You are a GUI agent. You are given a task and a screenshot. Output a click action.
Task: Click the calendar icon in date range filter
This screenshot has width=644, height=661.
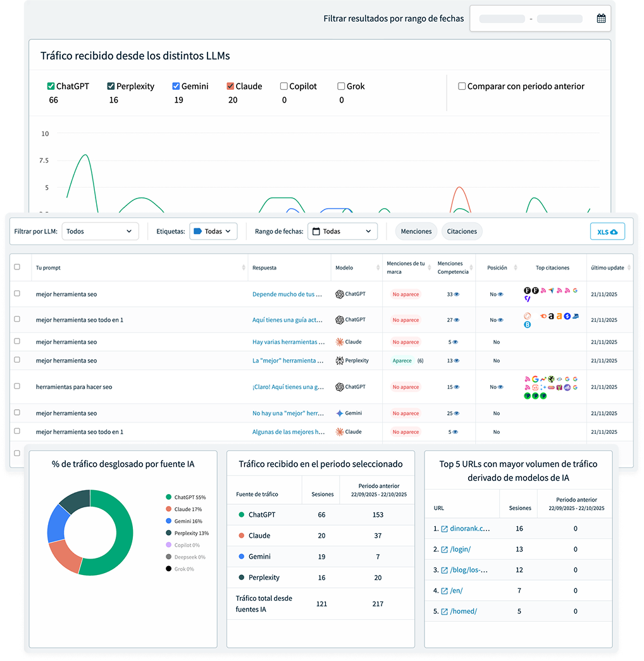(601, 19)
